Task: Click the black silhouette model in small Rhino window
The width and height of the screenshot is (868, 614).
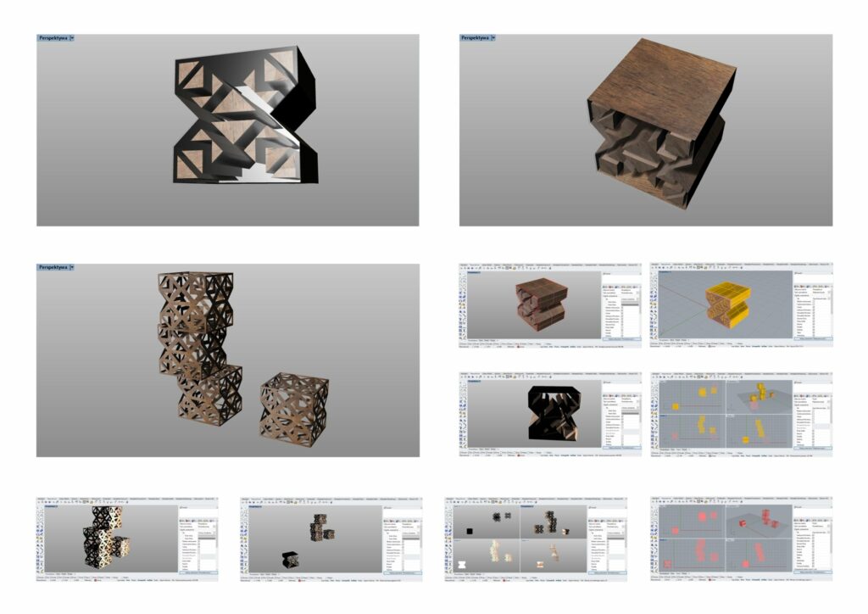Action: [555, 413]
